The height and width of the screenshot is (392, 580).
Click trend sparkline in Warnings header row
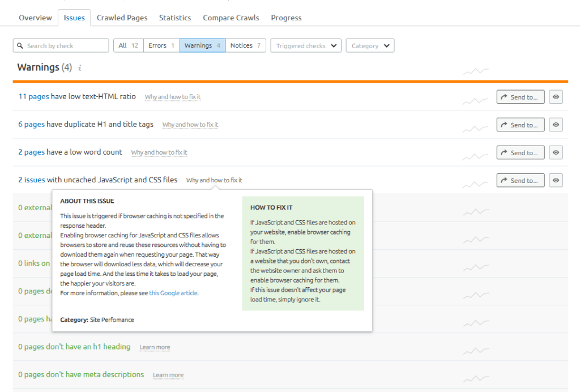tap(475, 71)
